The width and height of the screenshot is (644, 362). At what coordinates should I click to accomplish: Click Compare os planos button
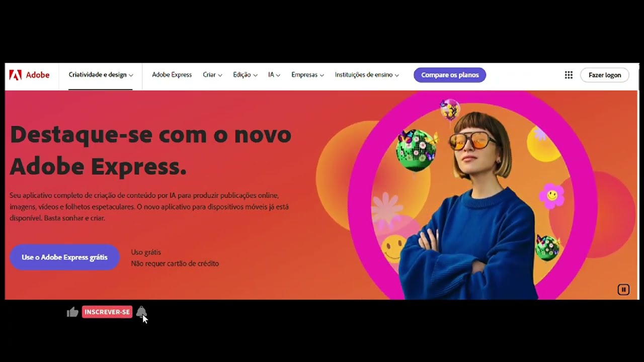click(450, 75)
